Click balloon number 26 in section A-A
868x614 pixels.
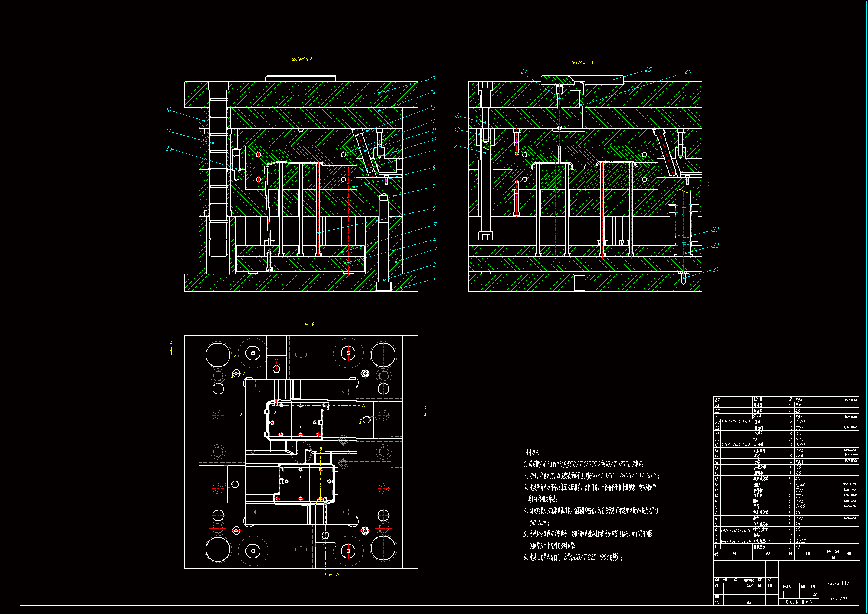[x=169, y=149]
